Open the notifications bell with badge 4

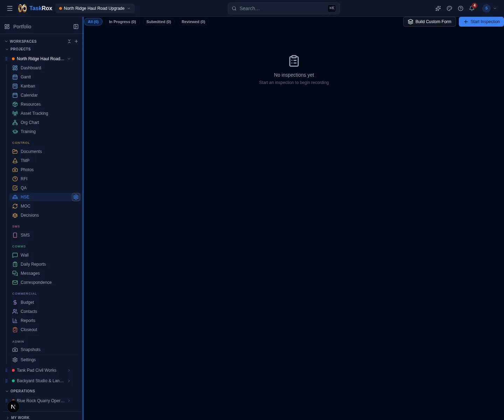click(472, 8)
